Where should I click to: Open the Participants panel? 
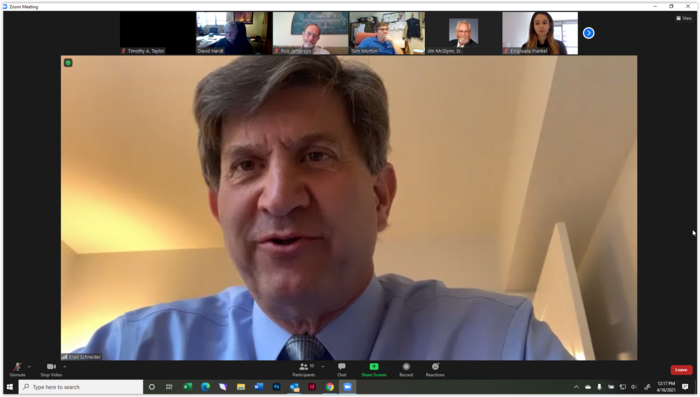pyautogui.click(x=304, y=369)
